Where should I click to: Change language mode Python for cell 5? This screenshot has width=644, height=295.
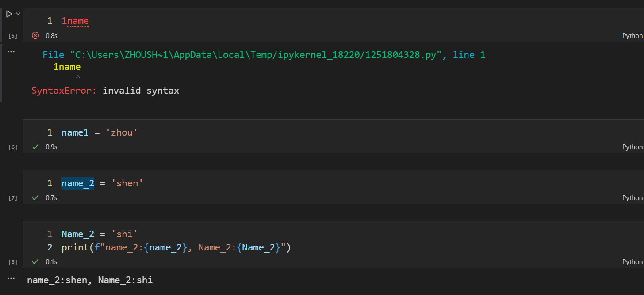click(632, 36)
